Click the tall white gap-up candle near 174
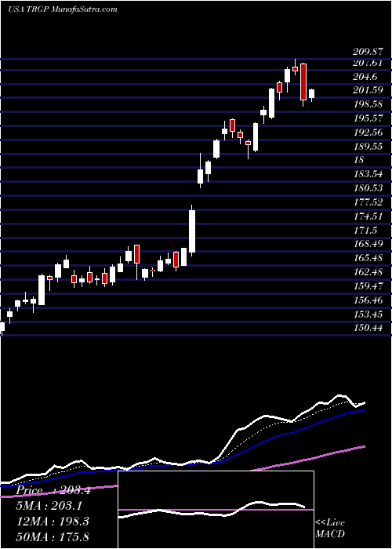Viewport: 392px width, 549px height. pyautogui.click(x=192, y=231)
